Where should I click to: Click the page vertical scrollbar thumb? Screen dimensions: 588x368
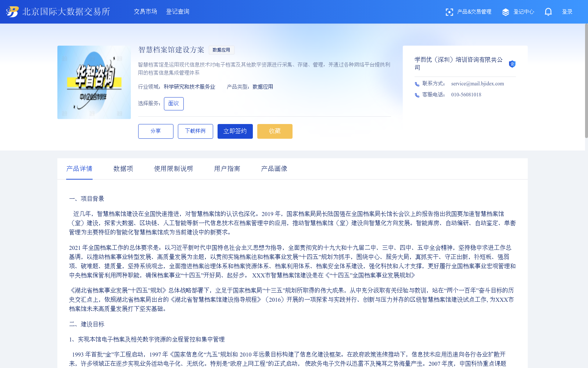[586, 81]
